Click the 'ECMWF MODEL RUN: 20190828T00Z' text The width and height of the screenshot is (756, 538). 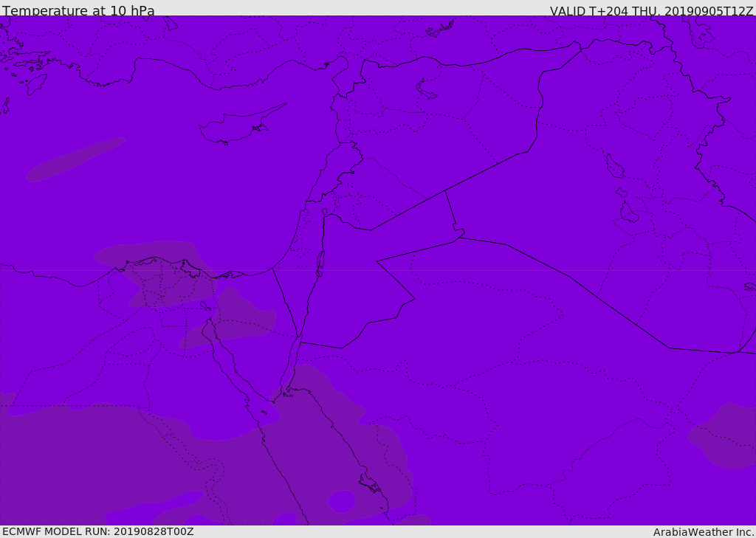pos(98,531)
